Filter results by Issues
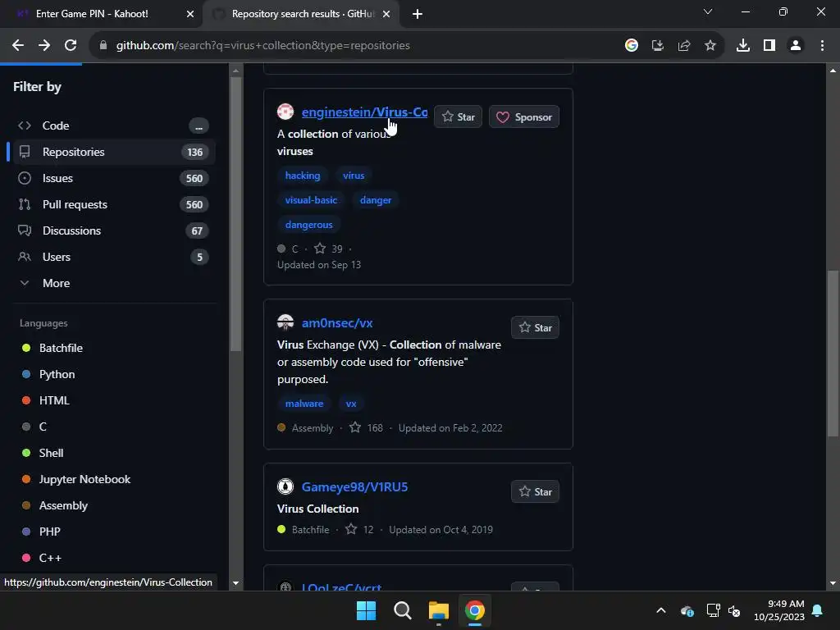The width and height of the screenshot is (840, 630). point(112,178)
